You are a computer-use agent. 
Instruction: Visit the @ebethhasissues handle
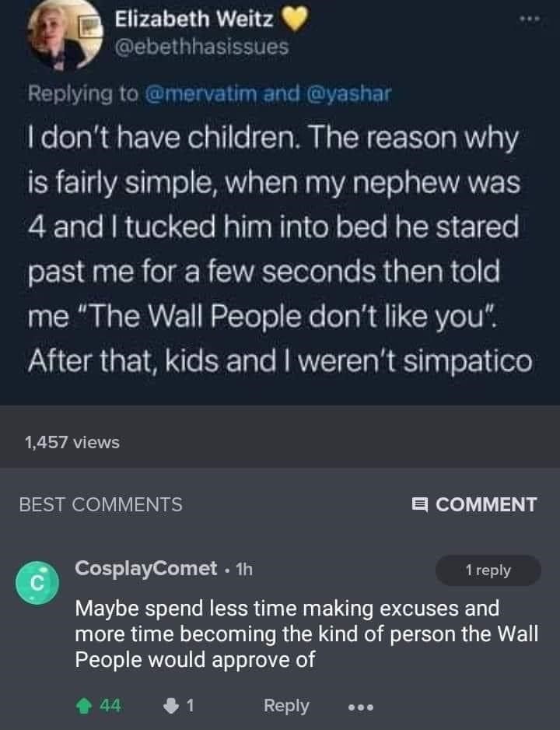201,47
